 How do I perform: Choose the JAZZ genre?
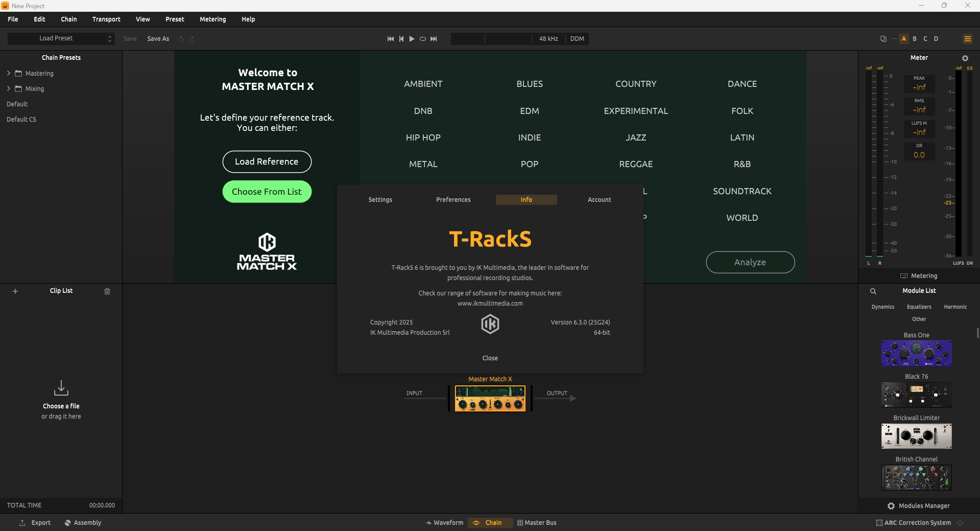tap(636, 137)
